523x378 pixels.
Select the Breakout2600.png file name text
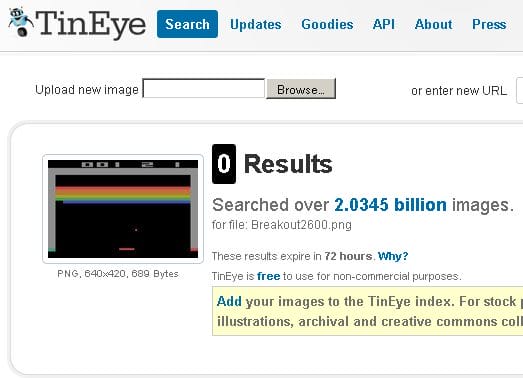pos(301,225)
